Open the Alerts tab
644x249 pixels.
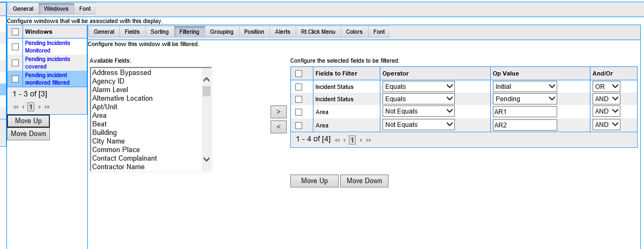[x=282, y=32]
